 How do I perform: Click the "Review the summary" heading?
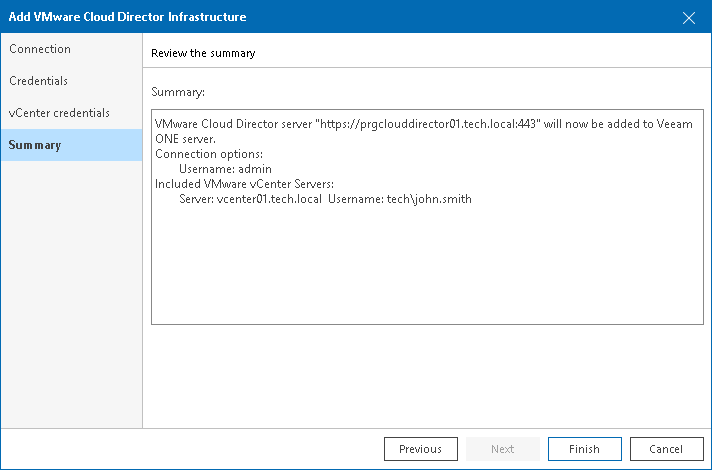click(203, 53)
